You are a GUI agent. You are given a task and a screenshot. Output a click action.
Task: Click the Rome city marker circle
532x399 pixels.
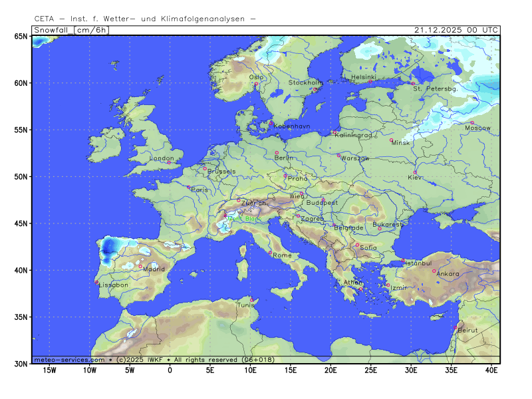pos(270,252)
